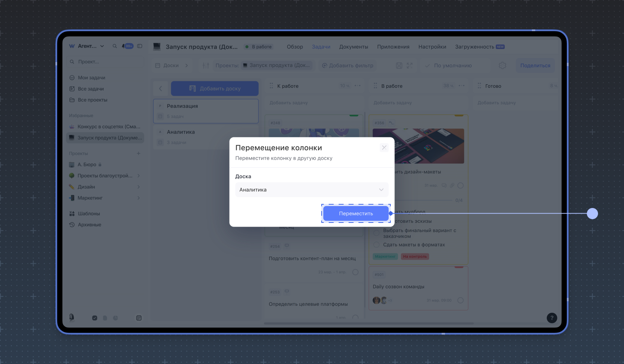
Task: Open options menu for К работе column
Action: (357, 86)
